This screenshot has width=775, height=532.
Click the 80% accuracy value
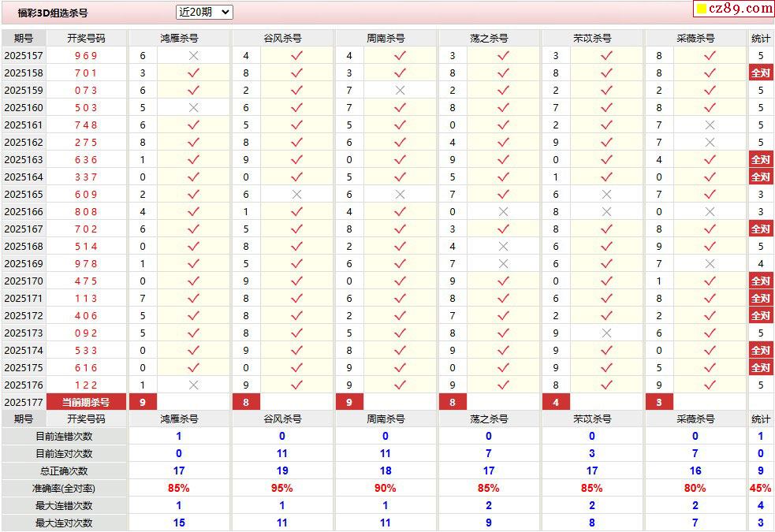[x=695, y=489]
